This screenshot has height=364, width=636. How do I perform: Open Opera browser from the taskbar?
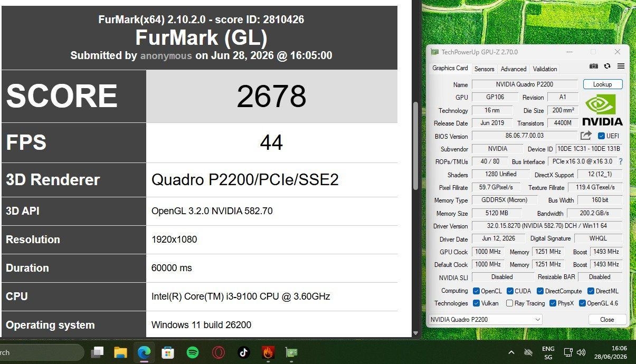click(x=219, y=352)
